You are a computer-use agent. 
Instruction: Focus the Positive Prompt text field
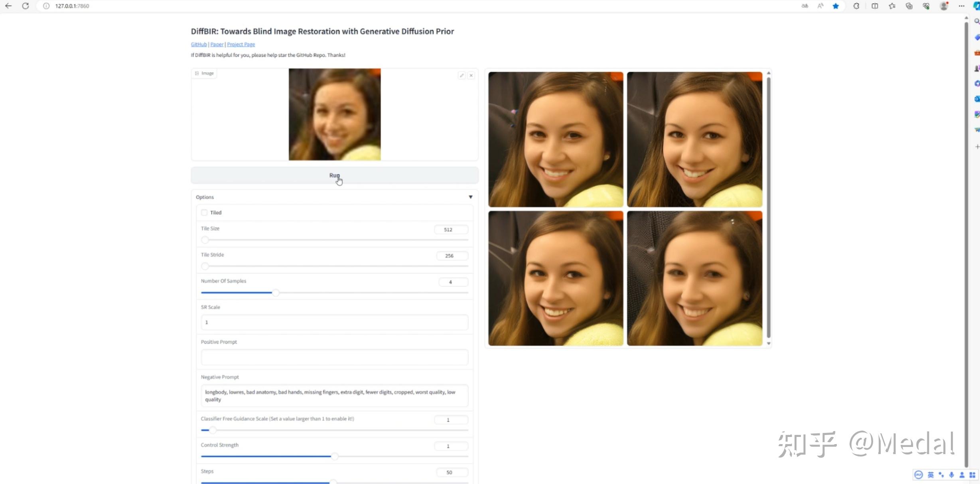coord(334,357)
